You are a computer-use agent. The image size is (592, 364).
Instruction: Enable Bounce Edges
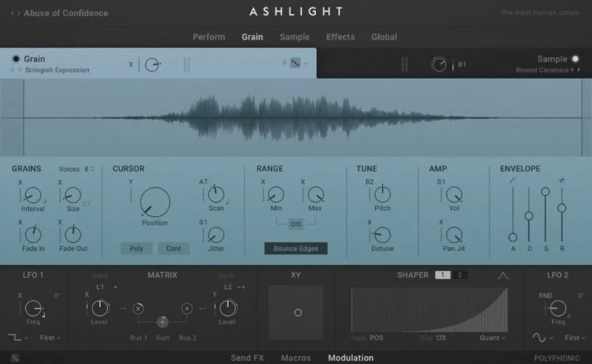[295, 249]
